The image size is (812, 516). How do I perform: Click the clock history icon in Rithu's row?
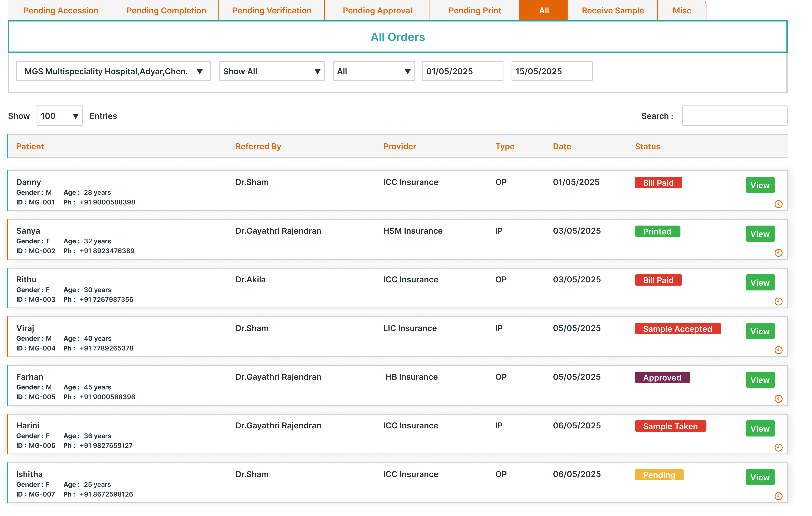(x=778, y=301)
